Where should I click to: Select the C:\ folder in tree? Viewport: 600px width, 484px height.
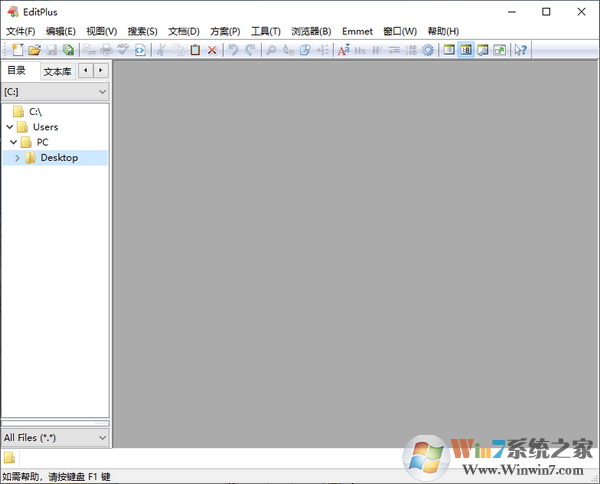35,112
